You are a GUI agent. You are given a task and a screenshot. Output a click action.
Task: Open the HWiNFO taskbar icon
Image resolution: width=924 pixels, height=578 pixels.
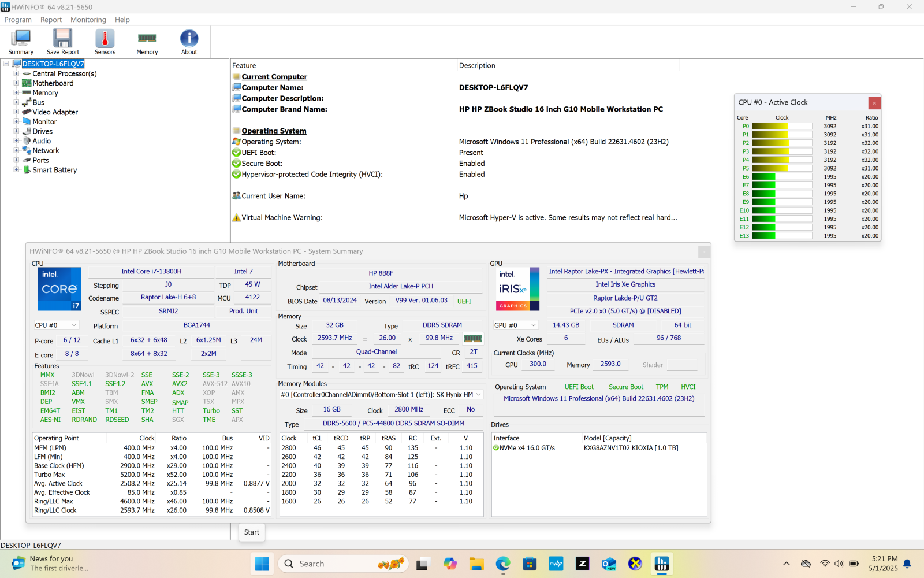click(662, 564)
